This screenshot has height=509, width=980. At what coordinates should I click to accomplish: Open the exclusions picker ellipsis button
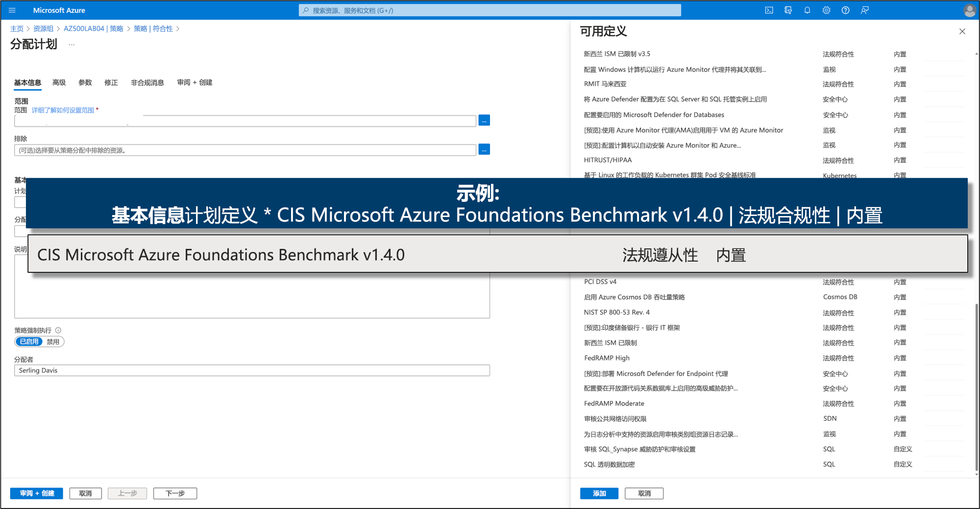484,150
